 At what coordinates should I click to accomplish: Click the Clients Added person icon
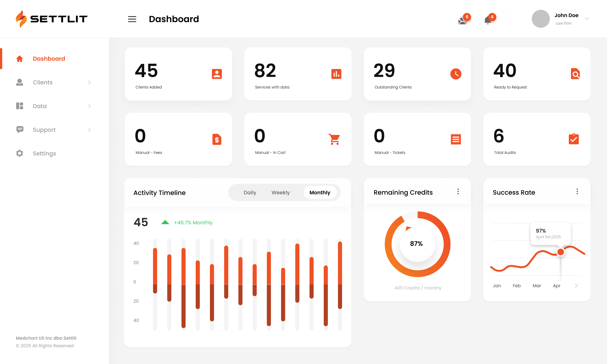point(217,74)
